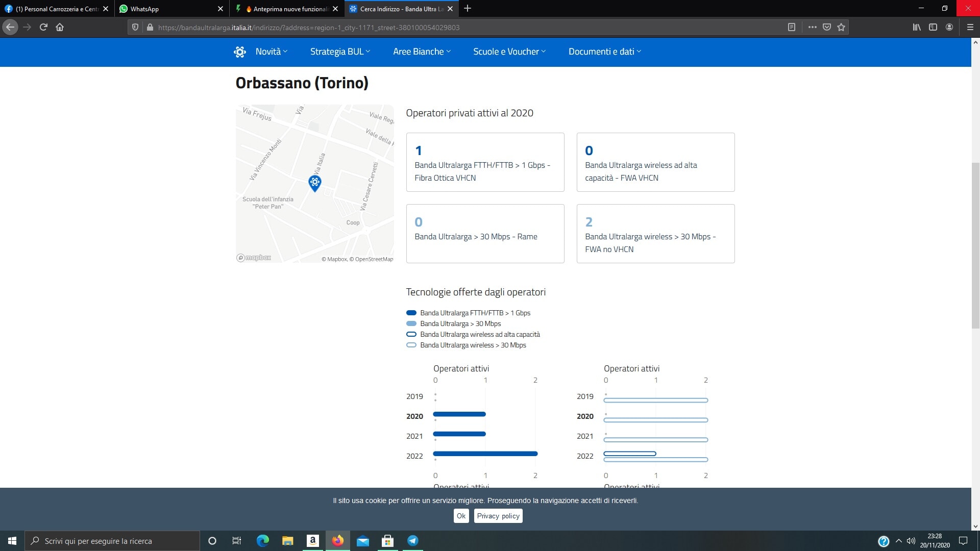Viewport: 980px width, 551px height.
Task: Toggle reader view icon in address bar
Action: [x=791, y=27]
